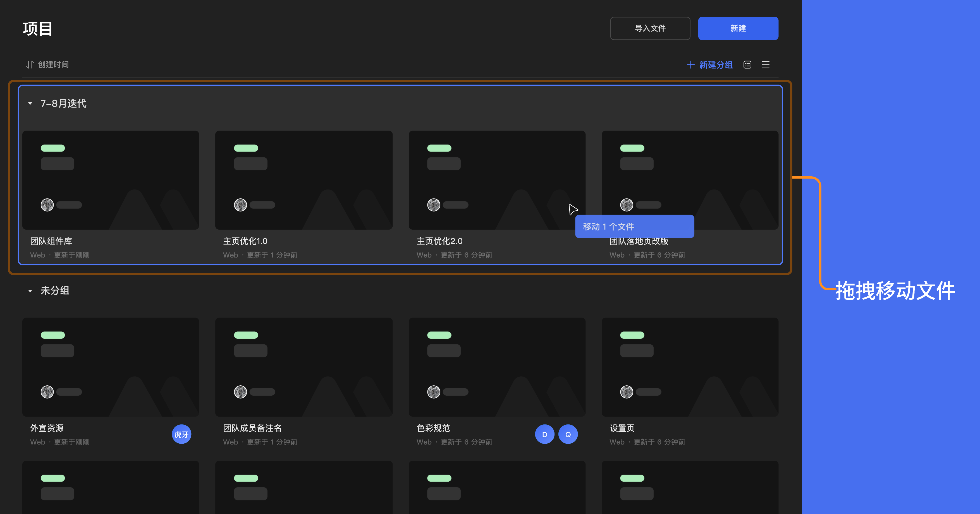Collapse the 7–8月迭代 group
This screenshot has height=514, width=980.
[x=30, y=104]
